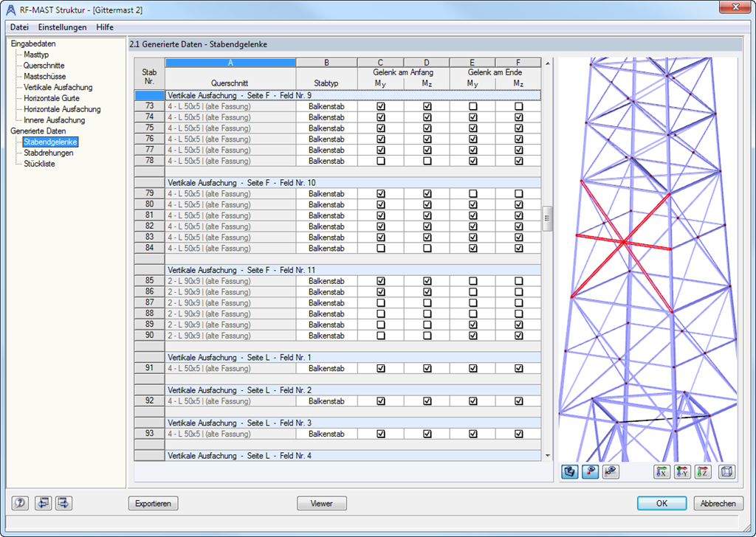Toggle Mz at start for member 93

(x=427, y=434)
